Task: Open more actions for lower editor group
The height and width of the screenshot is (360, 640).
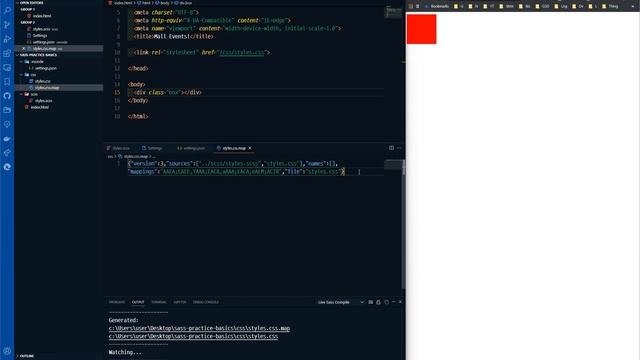Action: pos(399,148)
